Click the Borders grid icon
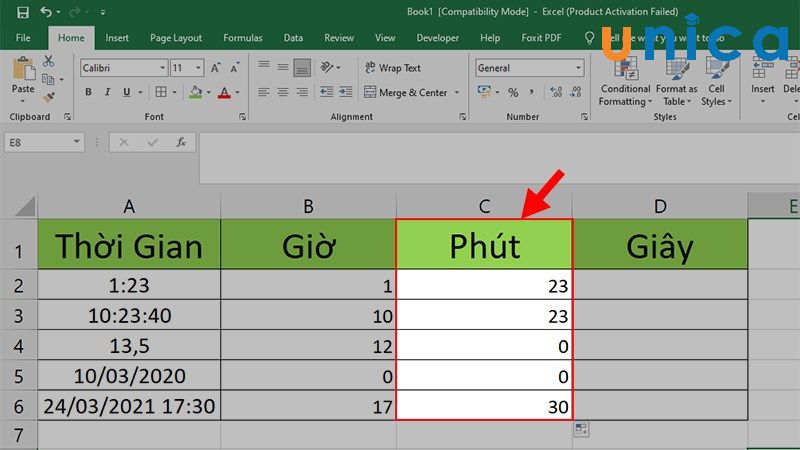The image size is (800, 450). [161, 92]
